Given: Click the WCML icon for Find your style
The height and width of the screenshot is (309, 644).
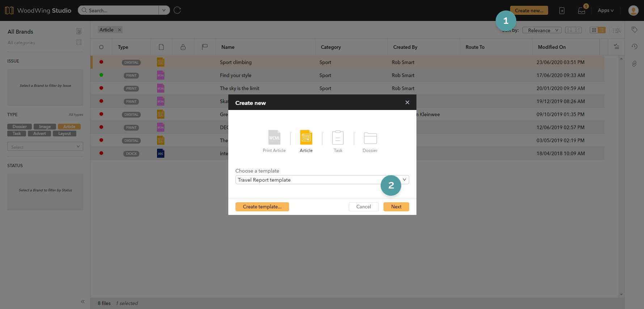Looking at the screenshot, I should [x=161, y=75].
